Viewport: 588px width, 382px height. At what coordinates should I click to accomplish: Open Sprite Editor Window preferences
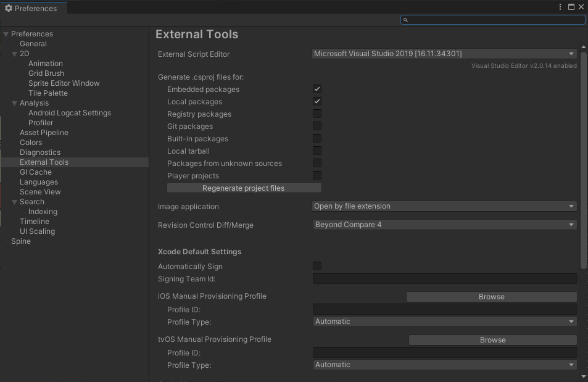[64, 83]
